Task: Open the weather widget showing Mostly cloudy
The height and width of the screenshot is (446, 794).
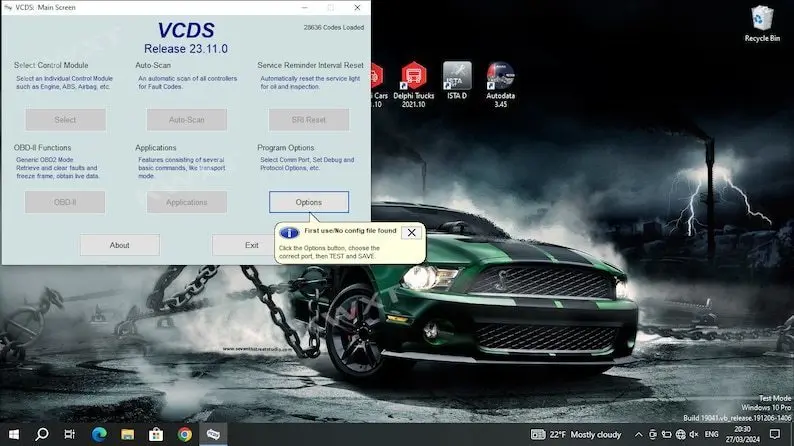Action: (576, 434)
